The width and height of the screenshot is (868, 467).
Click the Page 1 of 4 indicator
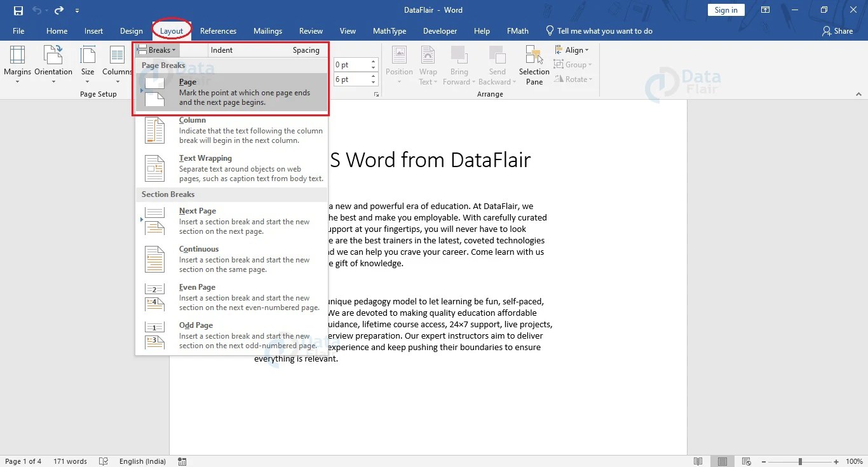[24, 461]
